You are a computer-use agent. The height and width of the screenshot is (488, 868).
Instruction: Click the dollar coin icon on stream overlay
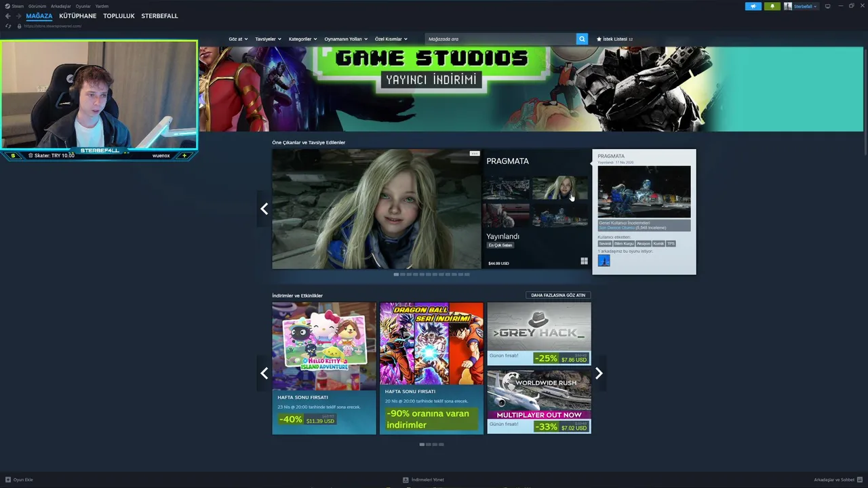click(13, 156)
